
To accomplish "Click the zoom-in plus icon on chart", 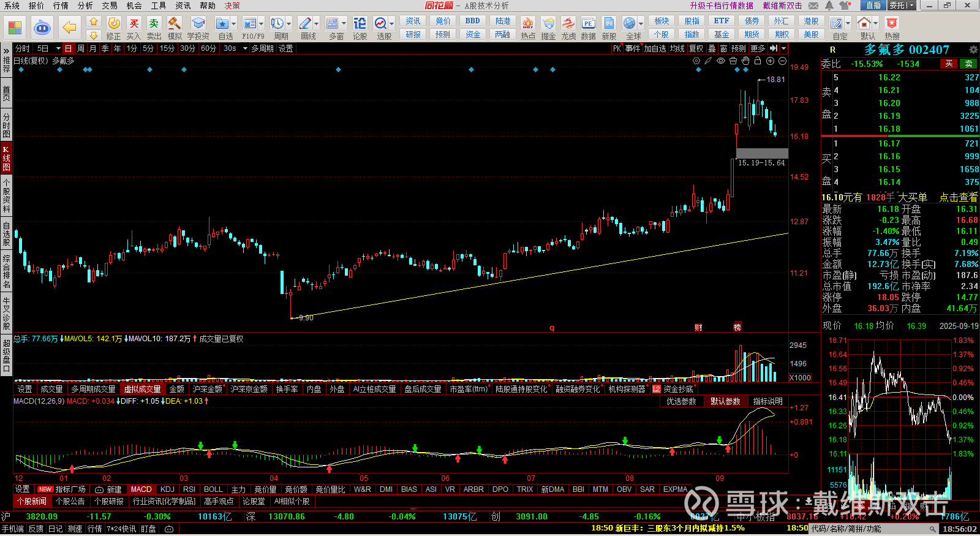I will (x=770, y=61).
